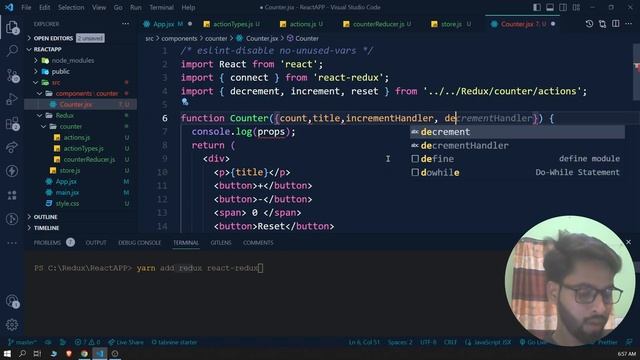The image size is (640, 360).
Task: Open the File menu
Action: coord(26,7)
